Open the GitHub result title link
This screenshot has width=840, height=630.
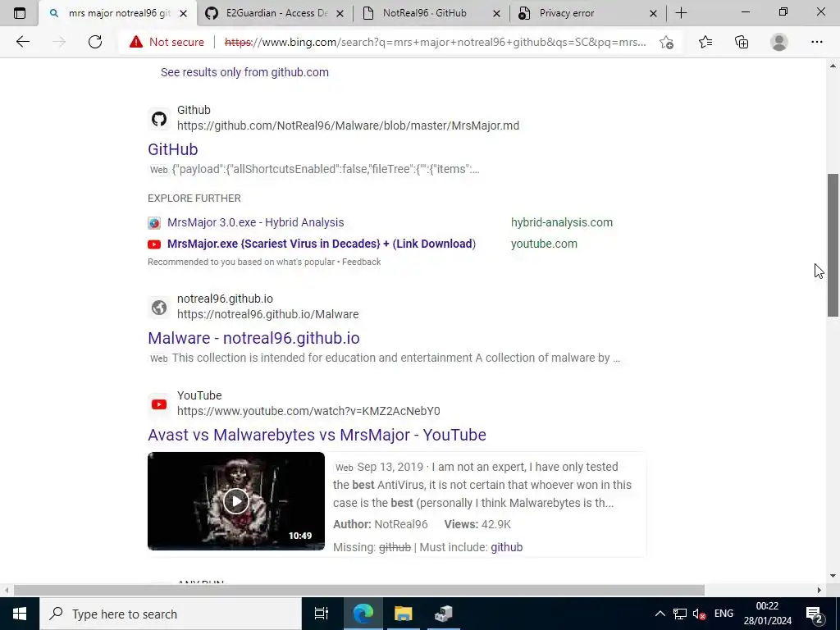coord(172,149)
